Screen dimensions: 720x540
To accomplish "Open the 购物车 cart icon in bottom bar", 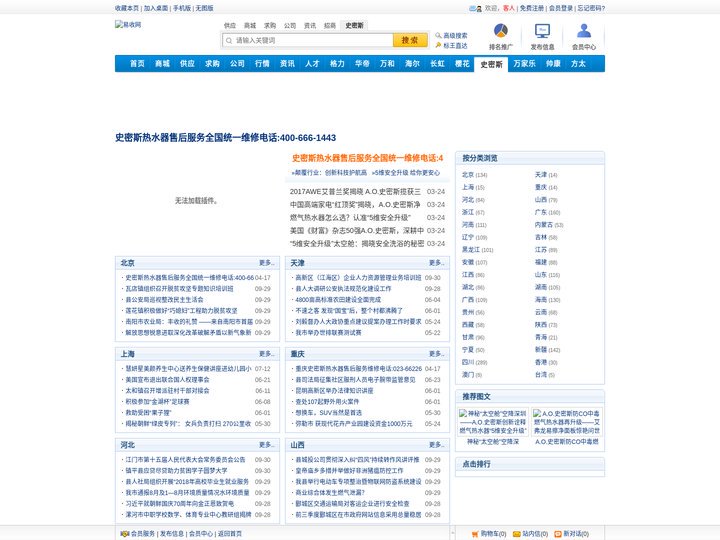I will pyautogui.click(x=475, y=534).
